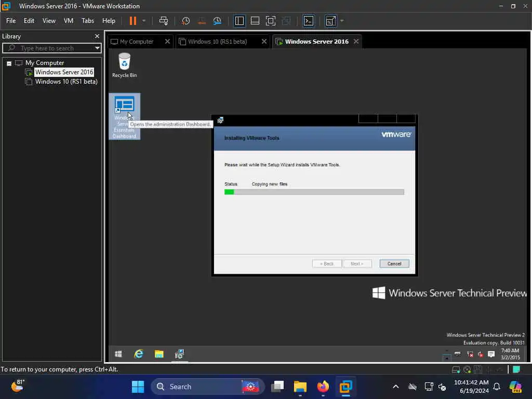532x399 pixels.
Task: Open the host Task View icon
Action: (x=277, y=387)
